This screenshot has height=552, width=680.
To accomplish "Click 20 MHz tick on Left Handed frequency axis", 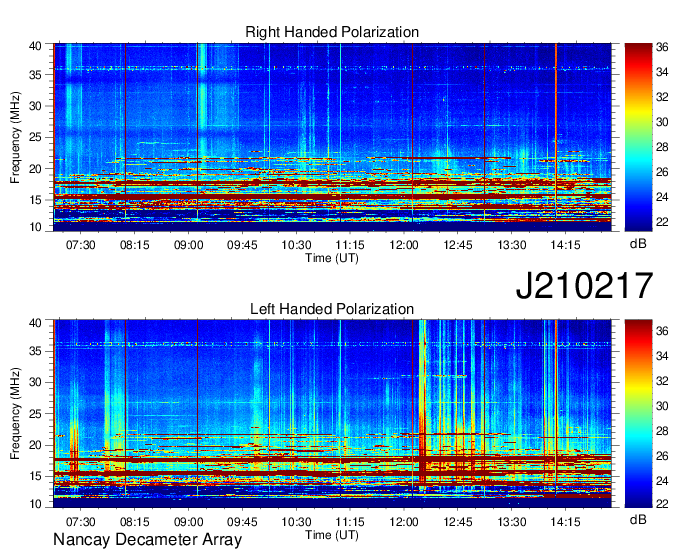I will 36,445.
